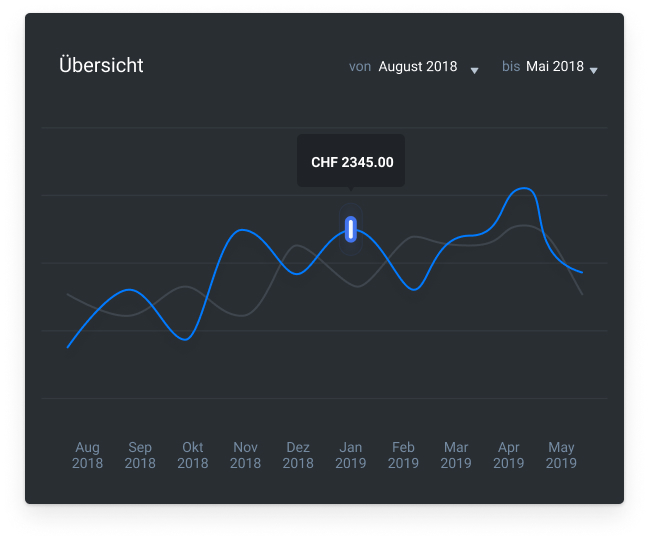The height and width of the screenshot is (541, 649).
Task: Open the 'bis' Mai 2018 dropdown arrow
Action: [x=594, y=70]
